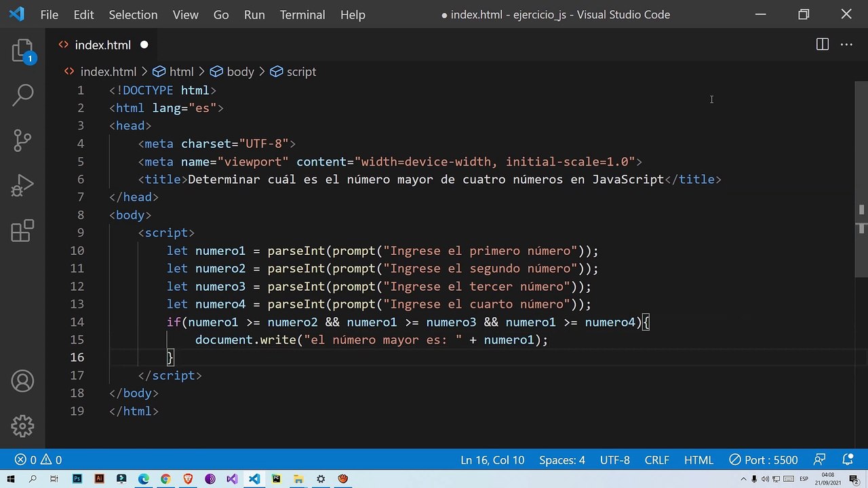Launch Photoshop from the taskbar

(x=77, y=479)
